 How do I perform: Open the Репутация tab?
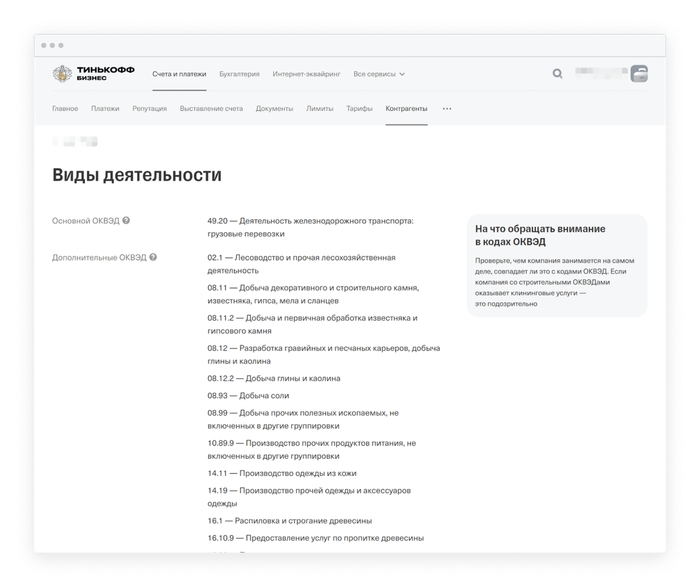(149, 108)
